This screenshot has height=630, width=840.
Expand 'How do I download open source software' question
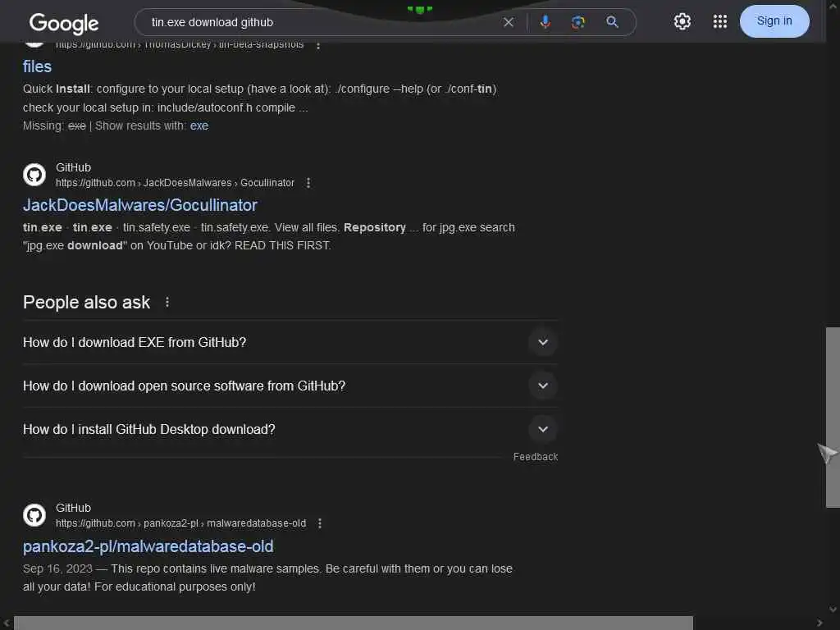click(290, 386)
